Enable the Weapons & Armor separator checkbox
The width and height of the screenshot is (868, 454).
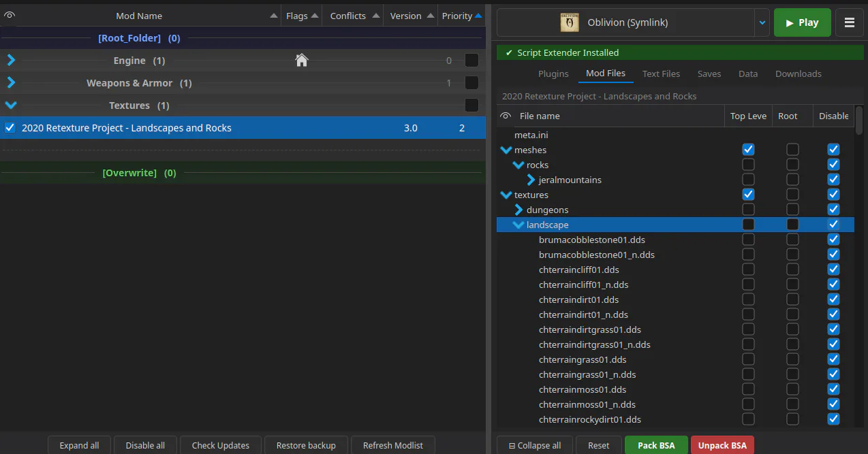[x=471, y=83]
